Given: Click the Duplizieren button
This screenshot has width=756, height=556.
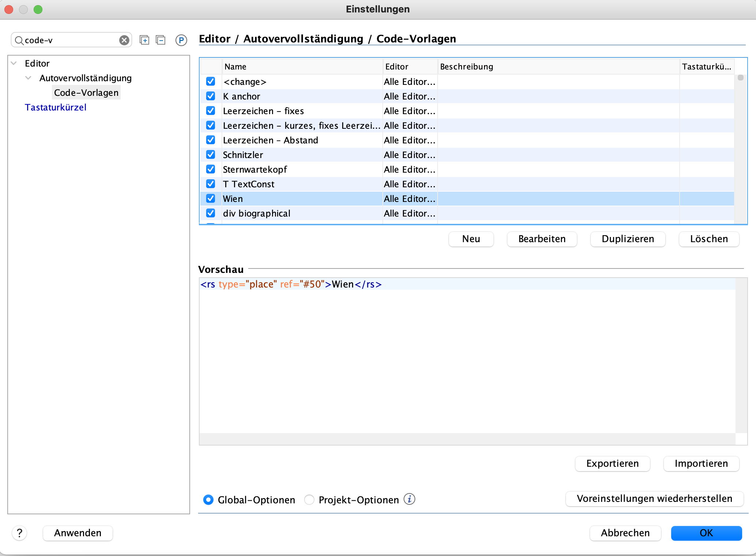Looking at the screenshot, I should click(628, 239).
